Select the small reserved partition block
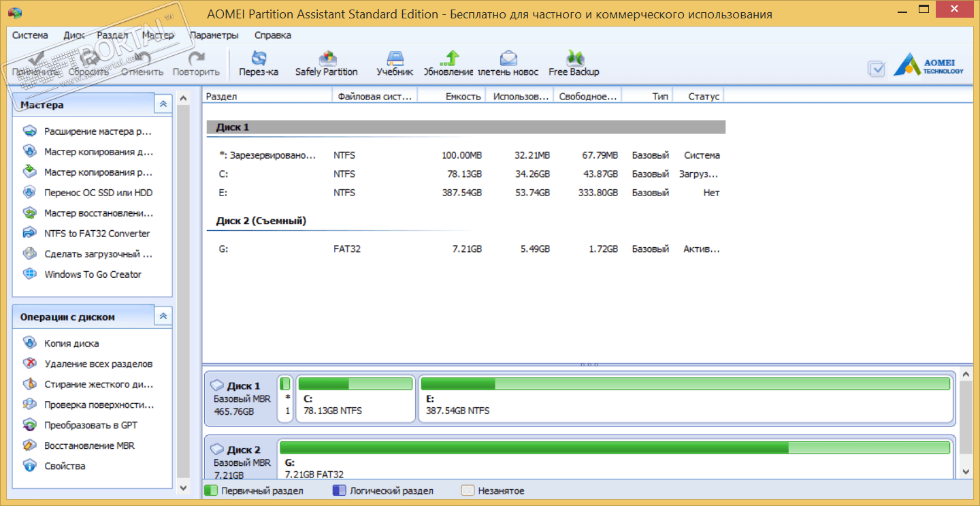This screenshot has width=980, height=506. coord(286,398)
